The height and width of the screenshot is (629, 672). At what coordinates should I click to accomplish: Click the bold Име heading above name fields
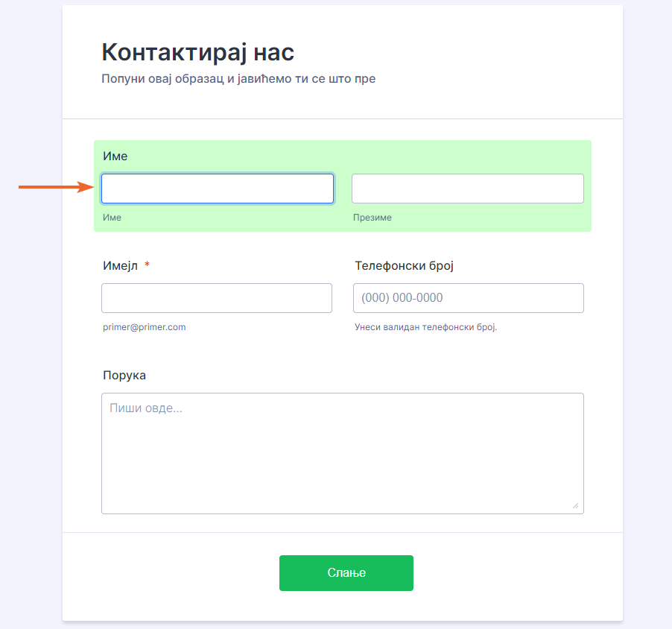tap(115, 157)
